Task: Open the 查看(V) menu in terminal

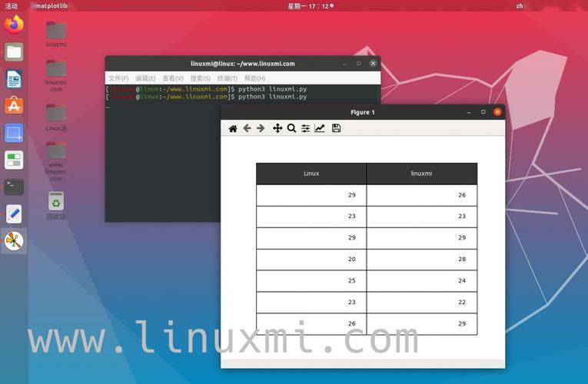Action: (x=173, y=78)
